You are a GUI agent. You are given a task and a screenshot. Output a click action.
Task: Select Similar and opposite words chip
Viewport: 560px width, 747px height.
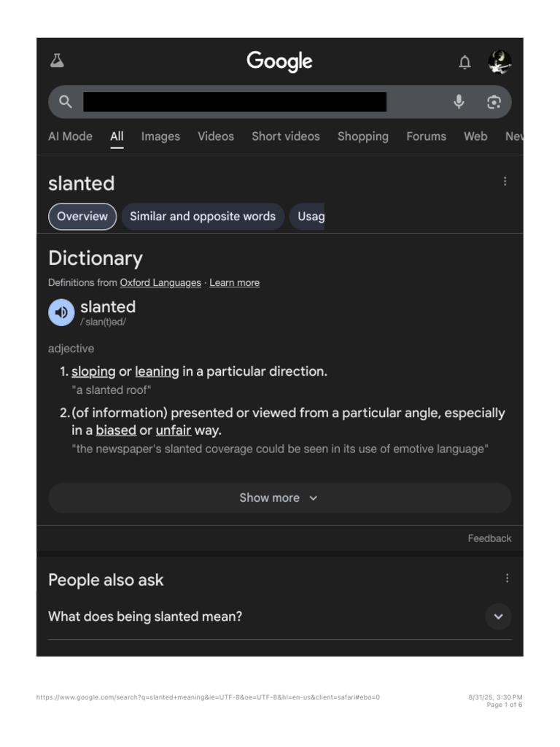203,217
